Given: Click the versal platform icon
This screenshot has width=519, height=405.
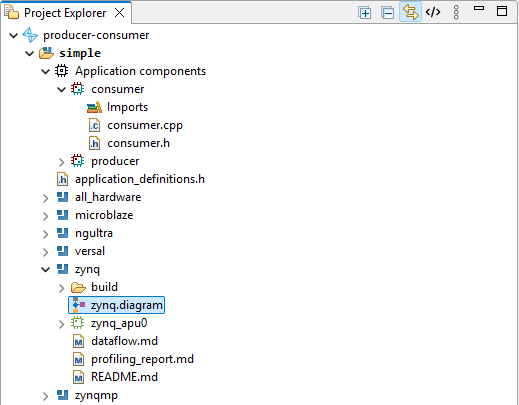Looking at the screenshot, I should [63, 251].
